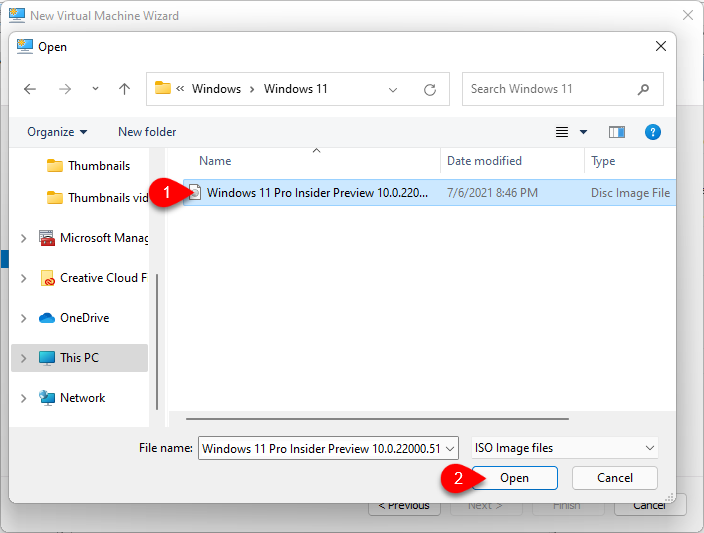The width and height of the screenshot is (704, 533).
Task: Select Network in navigation pane
Action: [72, 398]
